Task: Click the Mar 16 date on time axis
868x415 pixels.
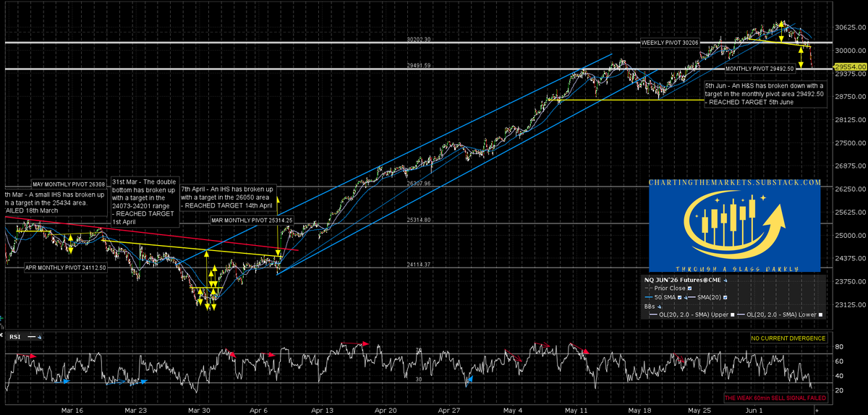Action: coord(73,409)
